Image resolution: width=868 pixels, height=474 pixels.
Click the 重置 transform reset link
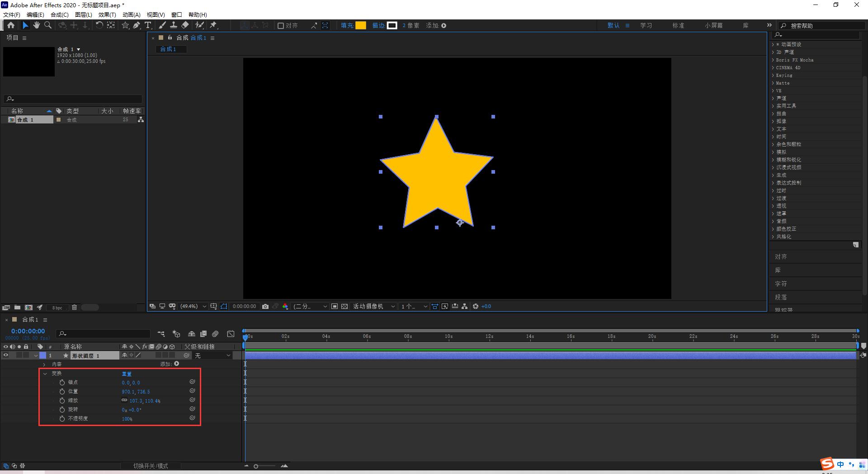(127, 374)
